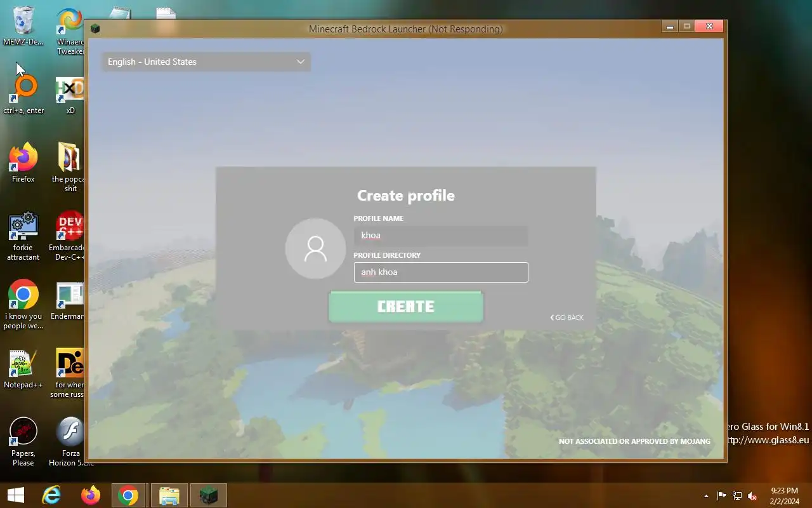The width and height of the screenshot is (812, 508).
Task: Select the Chrome 'i know you people' shortcut
Action: tap(23, 305)
